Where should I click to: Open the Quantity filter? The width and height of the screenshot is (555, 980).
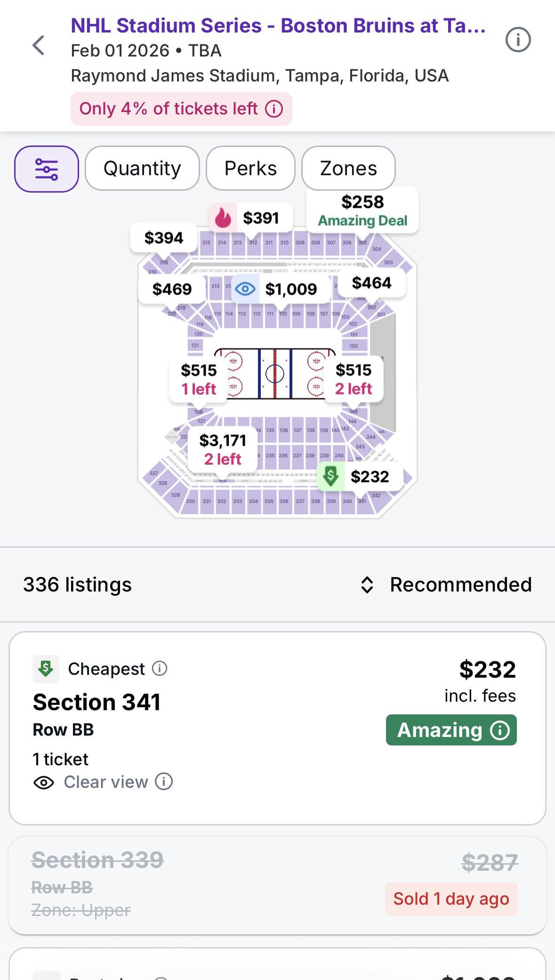coord(142,169)
